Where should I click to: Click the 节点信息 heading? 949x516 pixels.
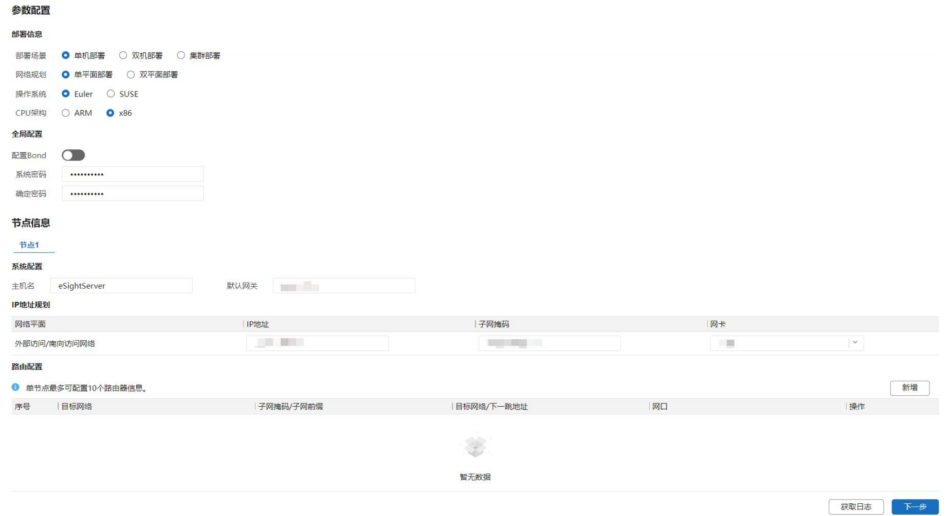(x=31, y=223)
